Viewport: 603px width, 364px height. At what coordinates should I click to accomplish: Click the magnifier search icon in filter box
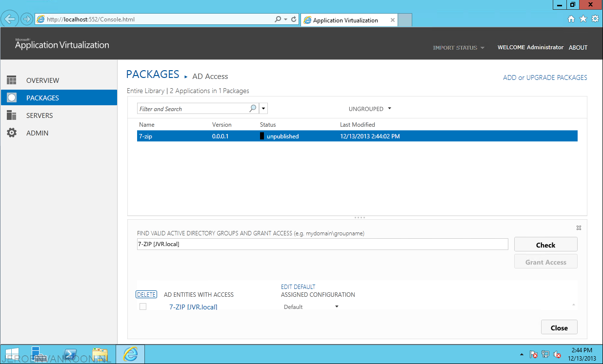[253, 109]
